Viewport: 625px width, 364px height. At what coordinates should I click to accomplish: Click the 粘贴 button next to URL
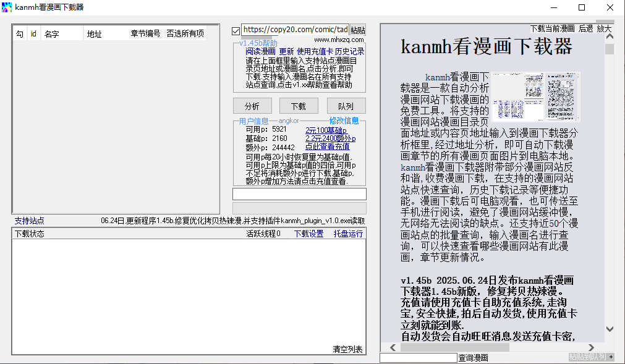pos(358,30)
